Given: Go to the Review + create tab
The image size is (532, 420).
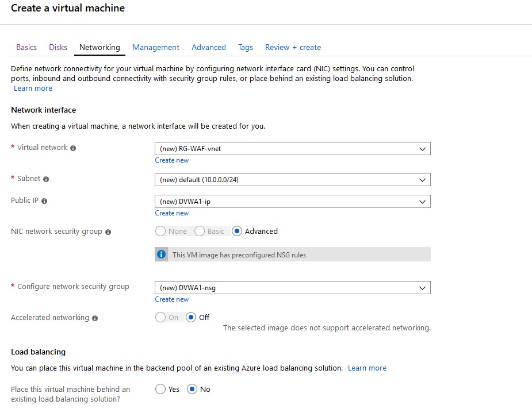Looking at the screenshot, I should (x=293, y=48).
